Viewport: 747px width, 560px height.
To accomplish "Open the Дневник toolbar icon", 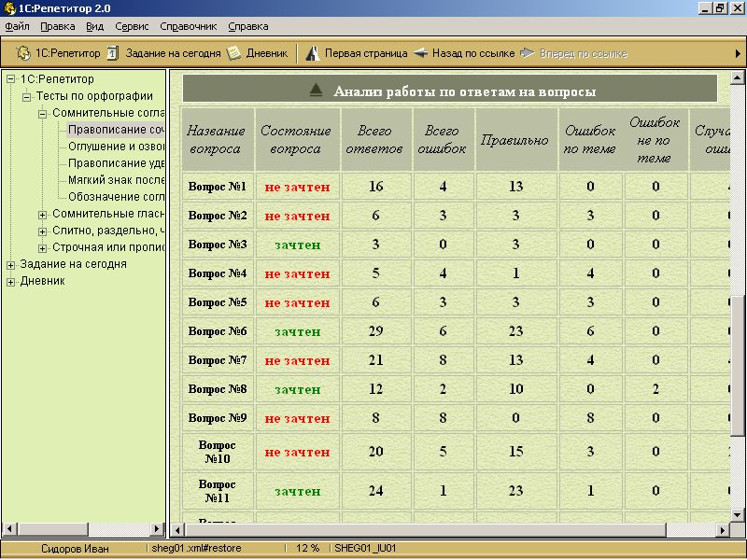I will pos(234,53).
